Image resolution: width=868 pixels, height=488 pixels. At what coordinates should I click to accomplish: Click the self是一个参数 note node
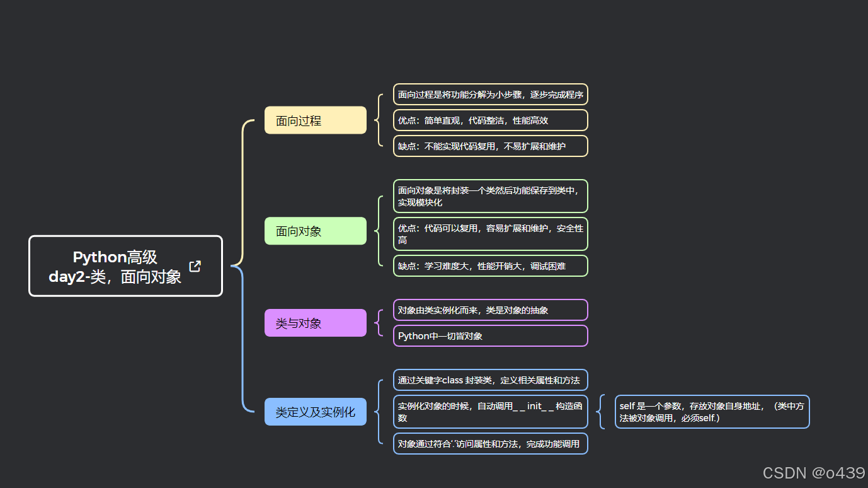coord(712,412)
